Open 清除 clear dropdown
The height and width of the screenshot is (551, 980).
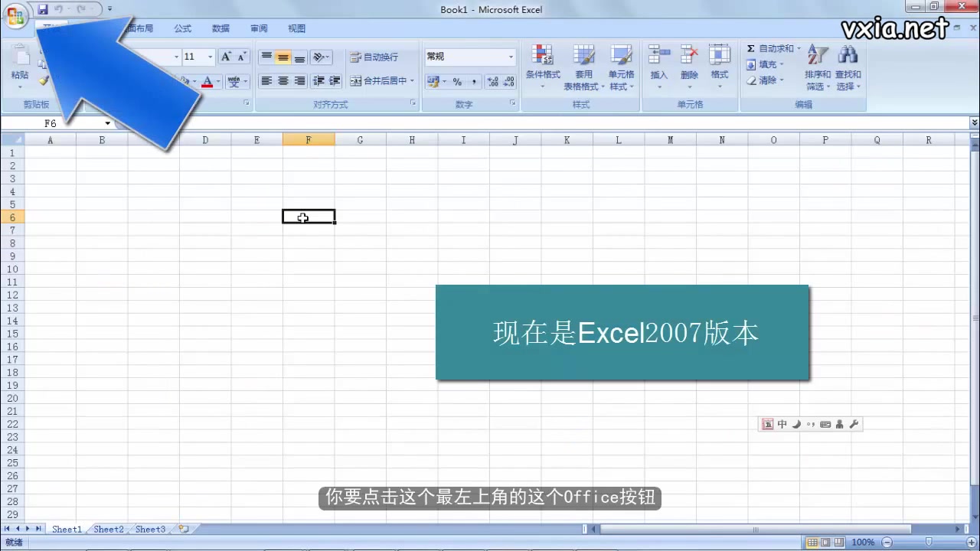[x=765, y=80]
